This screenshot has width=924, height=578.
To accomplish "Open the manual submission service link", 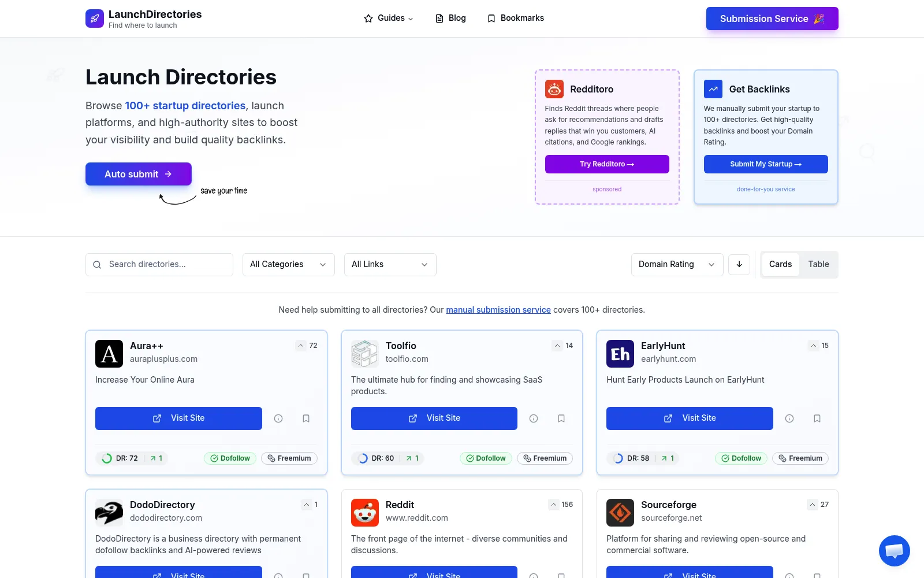I will (x=498, y=310).
